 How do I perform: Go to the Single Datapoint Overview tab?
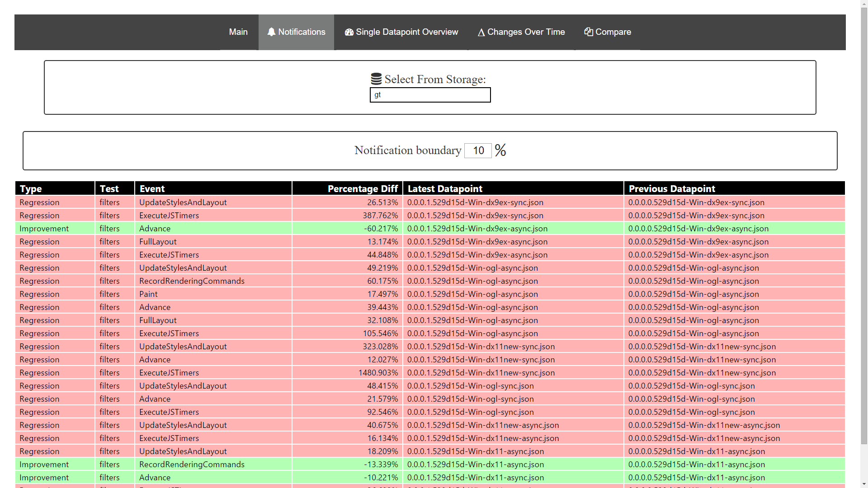[x=407, y=32]
